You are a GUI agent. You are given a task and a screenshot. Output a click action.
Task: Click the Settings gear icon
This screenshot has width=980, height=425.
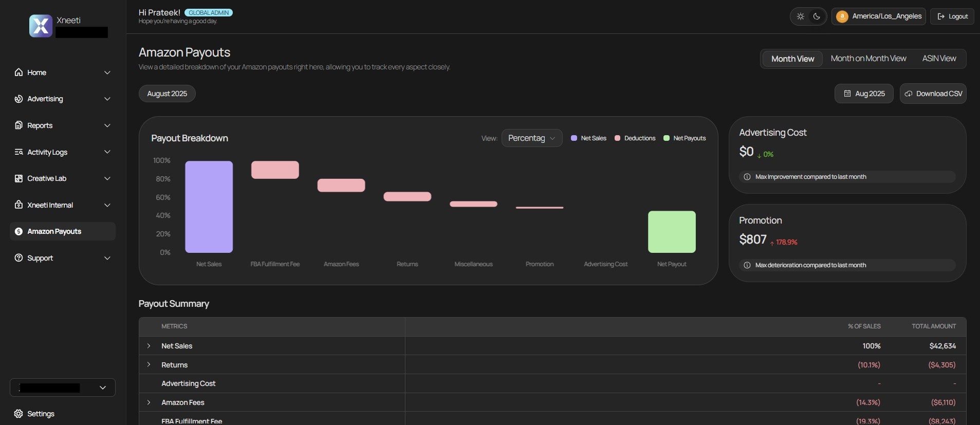tap(19, 414)
